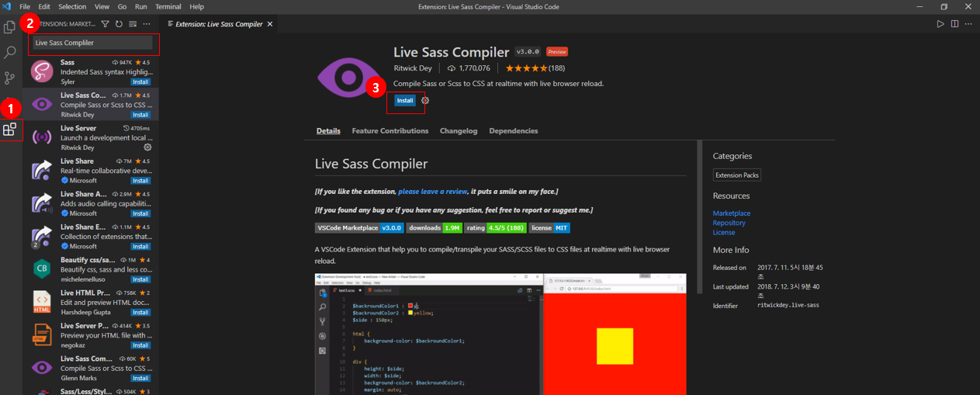The image size is (980, 395).
Task: Open the Terminal menu
Action: pos(168,6)
